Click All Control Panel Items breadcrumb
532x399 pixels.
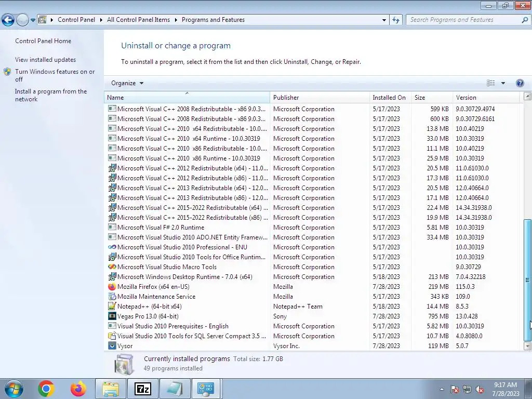point(138,20)
